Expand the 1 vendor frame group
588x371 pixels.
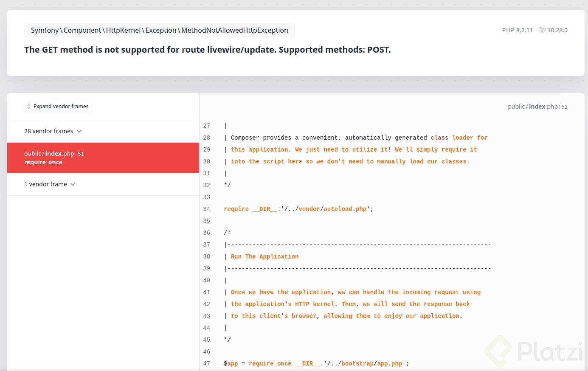(45, 184)
